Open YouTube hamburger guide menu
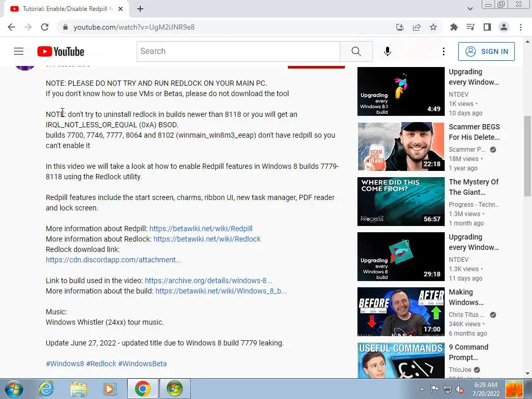The image size is (532, 399). click(x=19, y=51)
